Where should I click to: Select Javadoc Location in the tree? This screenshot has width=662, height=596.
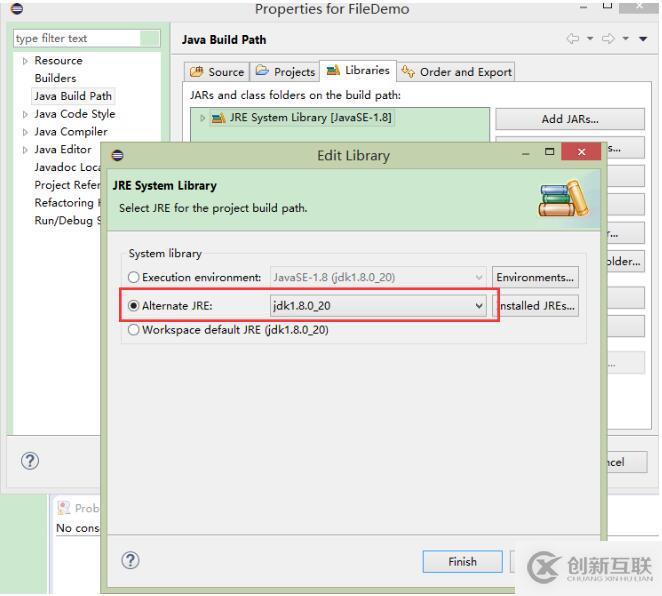point(67,167)
